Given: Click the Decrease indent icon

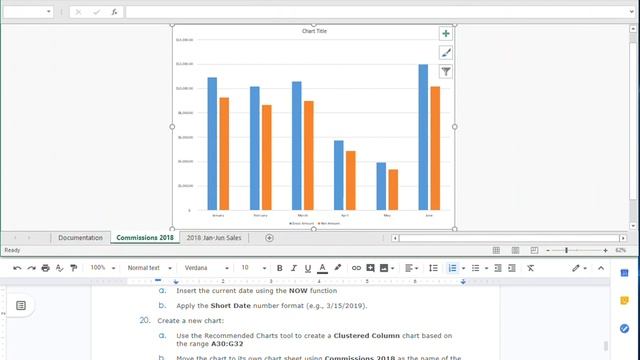Looking at the screenshot, I should tap(498, 268).
